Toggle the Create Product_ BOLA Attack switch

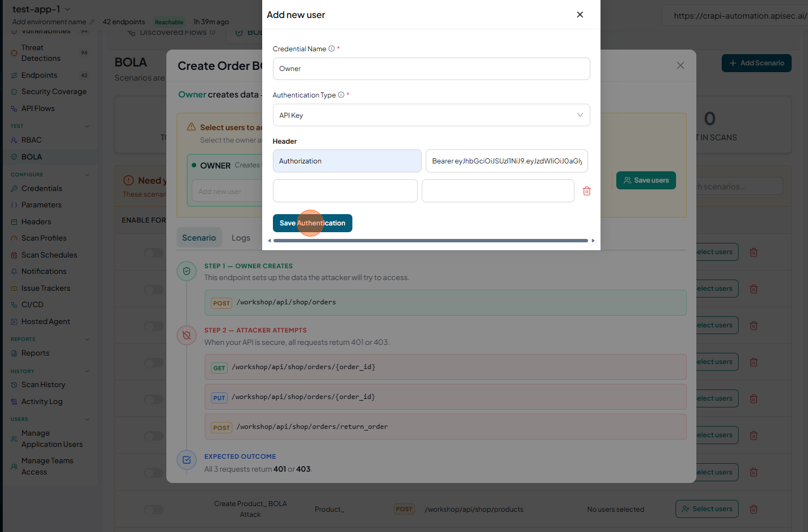pyautogui.click(x=153, y=509)
